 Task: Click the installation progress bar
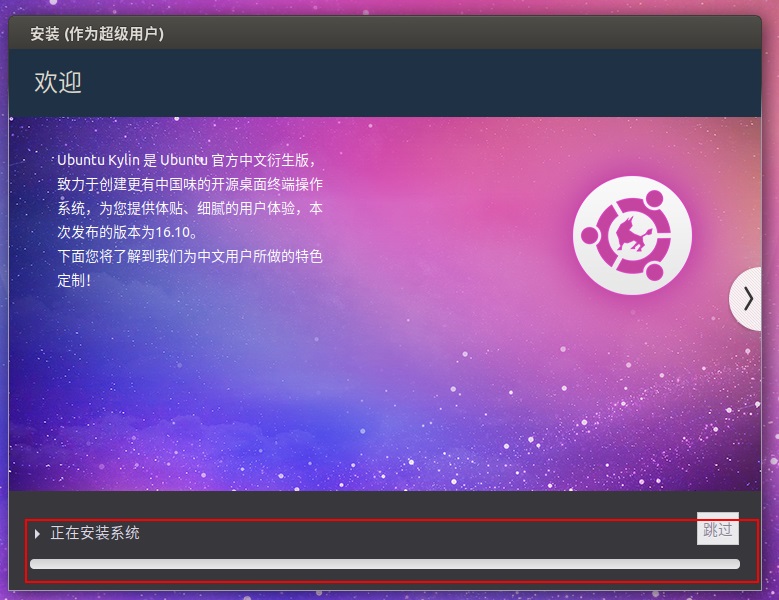coord(385,564)
